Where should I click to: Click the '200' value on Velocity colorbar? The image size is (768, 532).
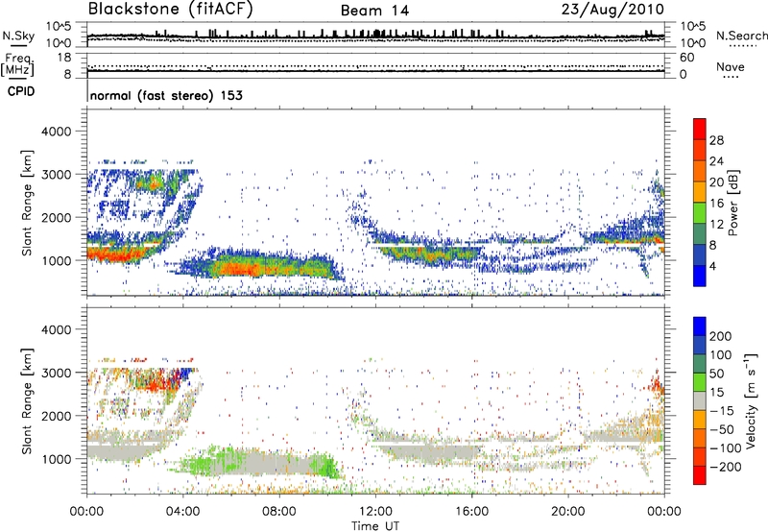coord(721,336)
